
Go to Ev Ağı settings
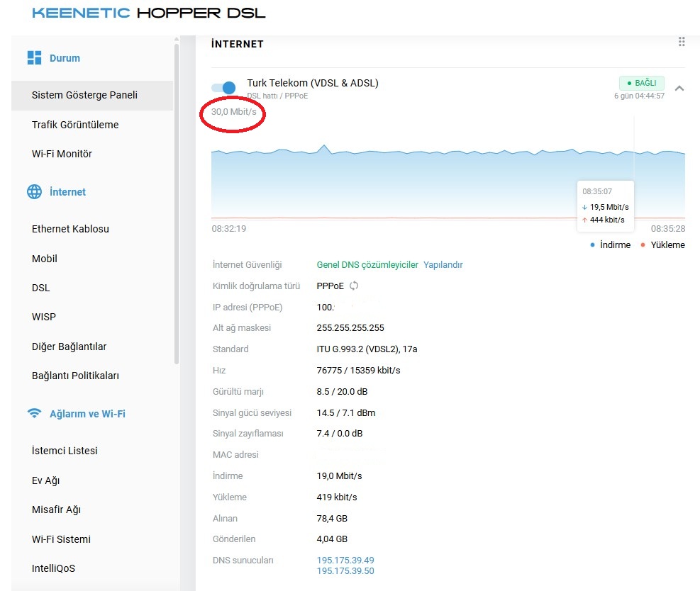[45, 480]
